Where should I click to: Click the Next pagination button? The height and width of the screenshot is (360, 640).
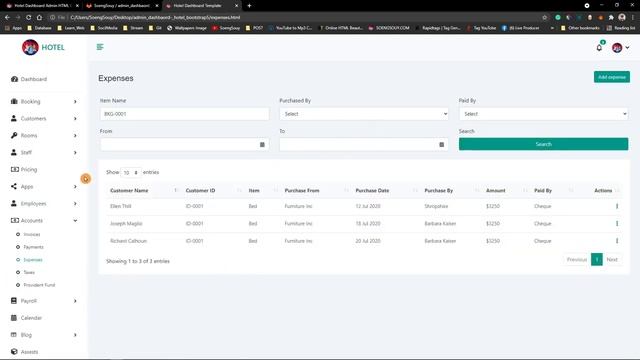coord(612,260)
